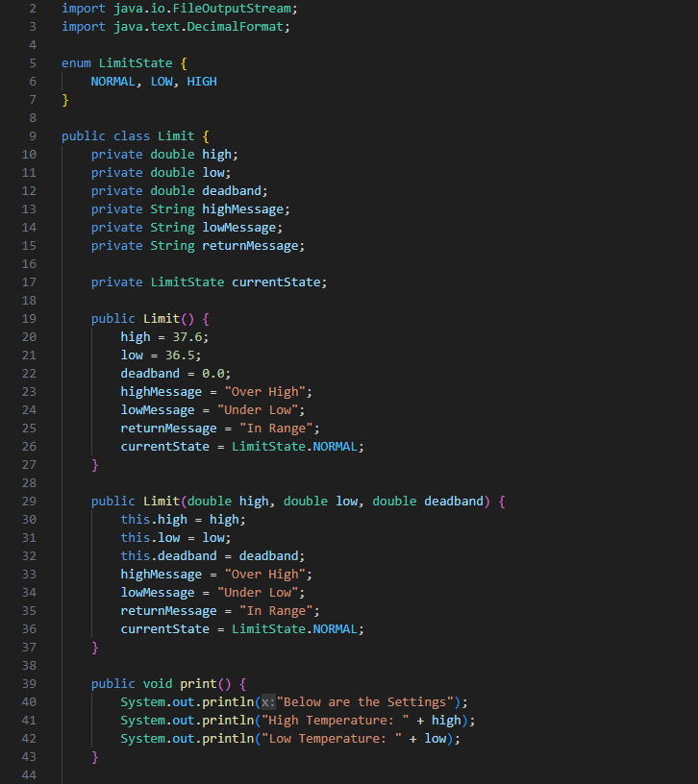
Task: Click 'LimitState.NORMAL' on line 36
Action: 295,629
